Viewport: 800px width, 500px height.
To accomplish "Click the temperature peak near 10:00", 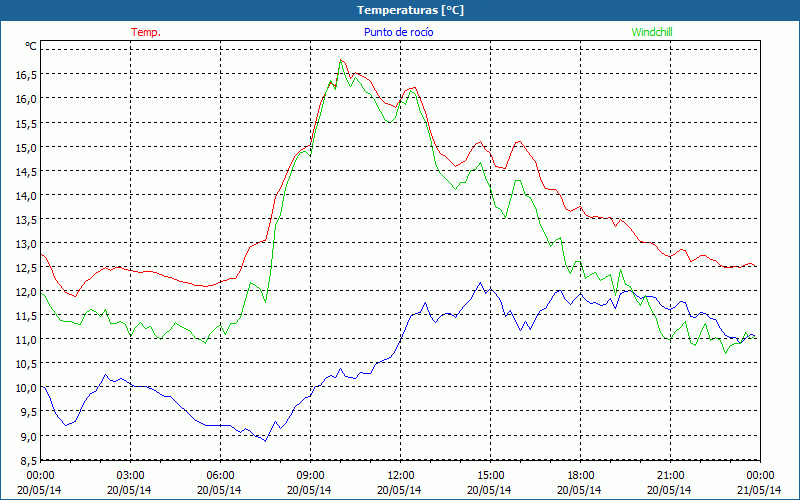I will tap(341, 60).
